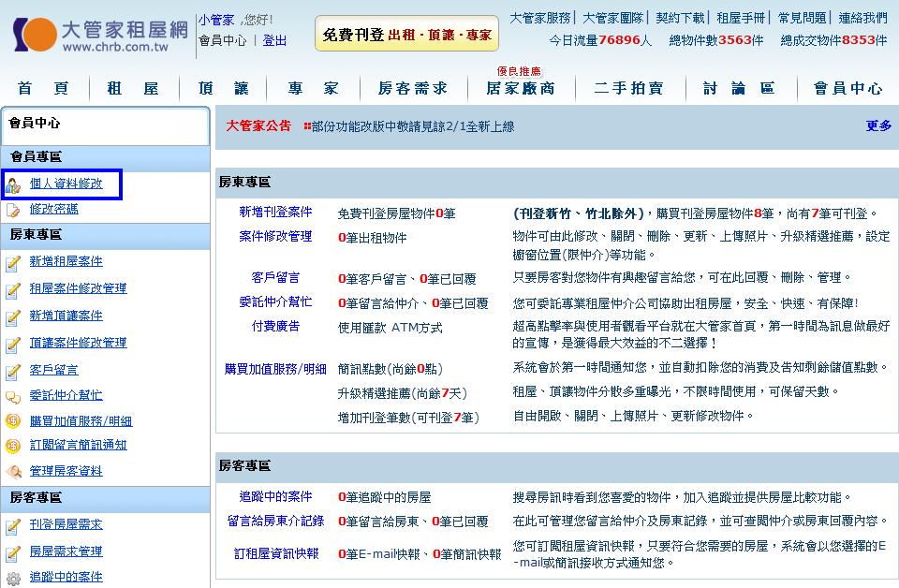Open the 修改密碼 sidebar link
The width and height of the screenshot is (899, 588).
click(x=54, y=209)
